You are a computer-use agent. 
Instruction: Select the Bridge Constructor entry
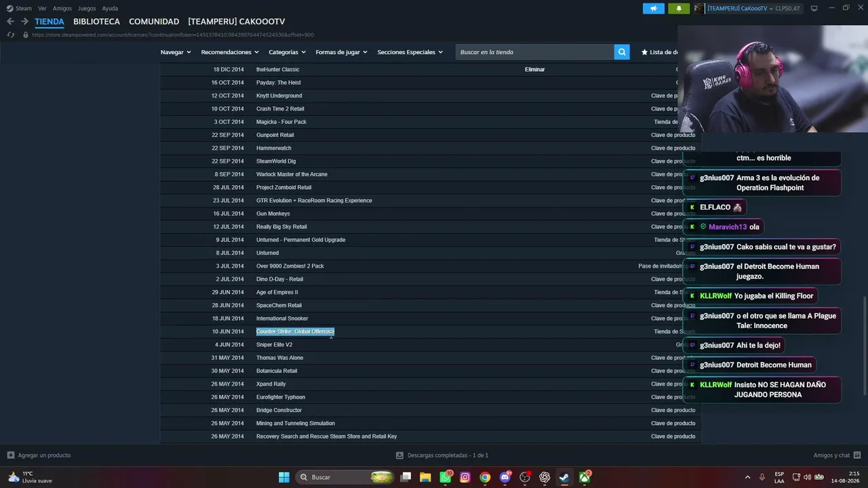coord(279,410)
